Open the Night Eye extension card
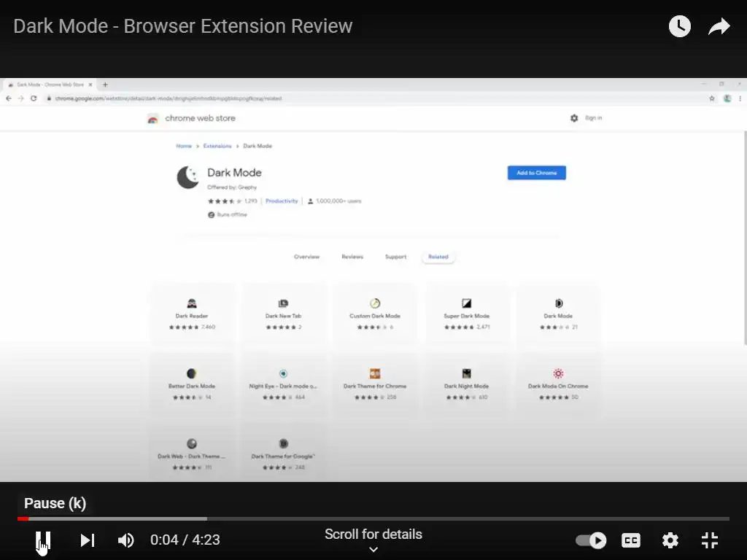The width and height of the screenshot is (747, 560). point(284,384)
